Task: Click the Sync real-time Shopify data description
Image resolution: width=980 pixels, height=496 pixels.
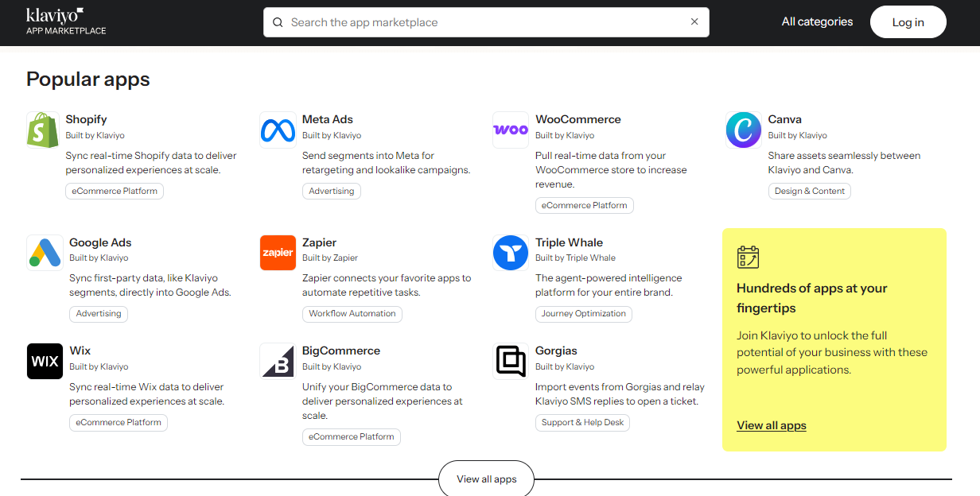Action: (x=151, y=163)
